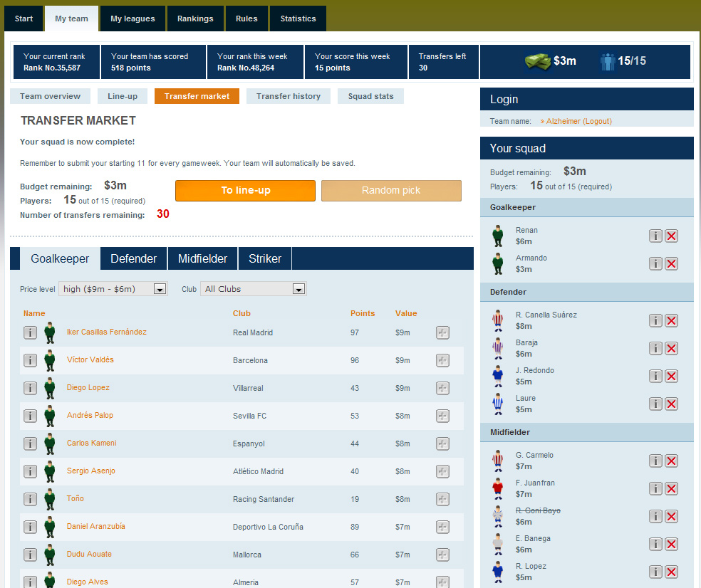Screen dimensions: 701x588
Task: Log out via Alzheimer (Logout) link
Action: [579, 121]
